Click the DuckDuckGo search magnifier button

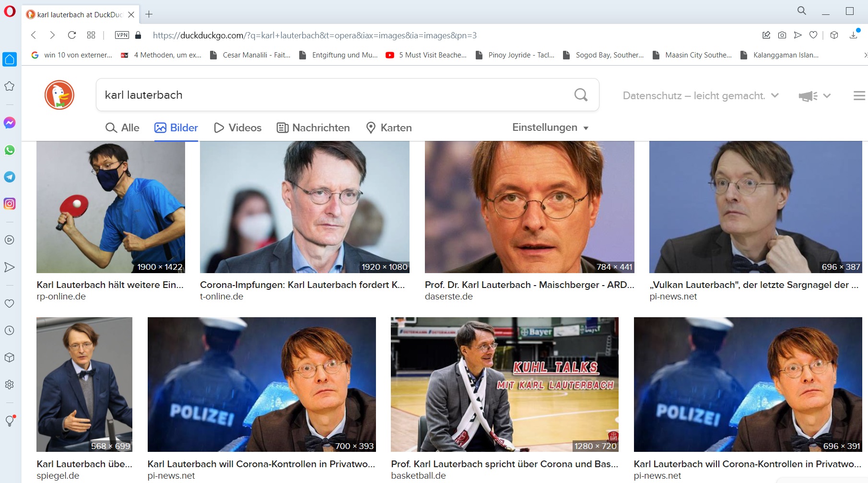(x=581, y=95)
